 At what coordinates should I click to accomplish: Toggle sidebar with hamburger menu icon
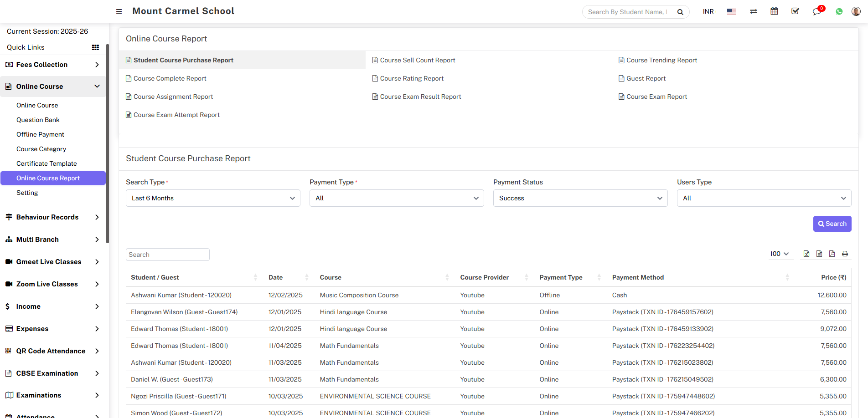[x=119, y=11]
